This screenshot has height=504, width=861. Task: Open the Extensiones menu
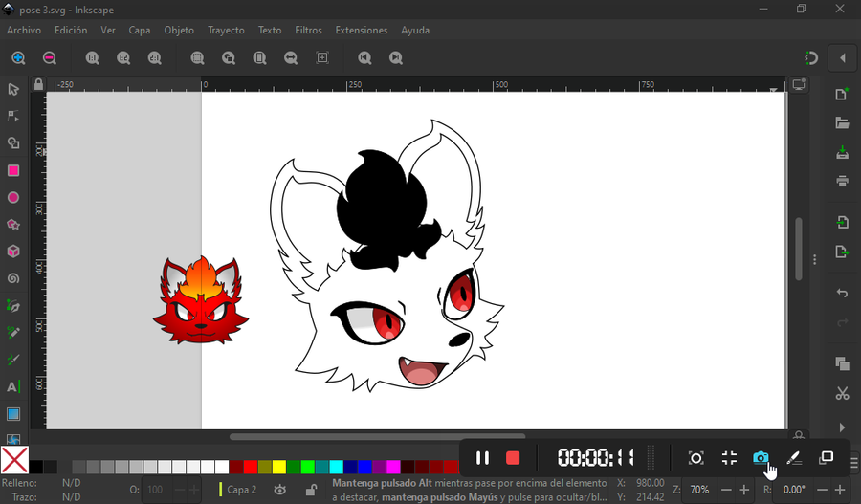[x=362, y=31]
